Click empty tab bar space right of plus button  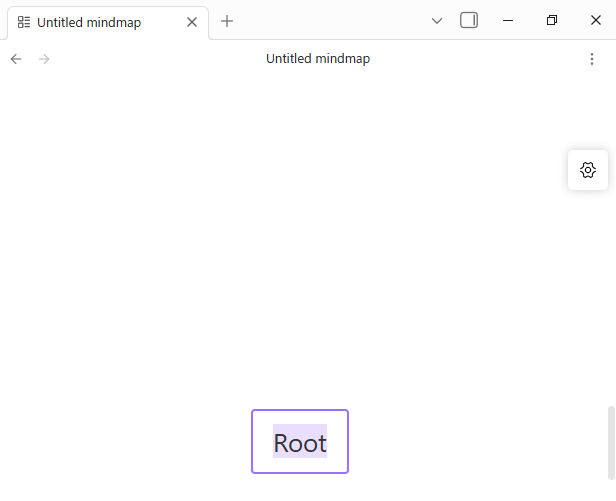[x=330, y=21]
